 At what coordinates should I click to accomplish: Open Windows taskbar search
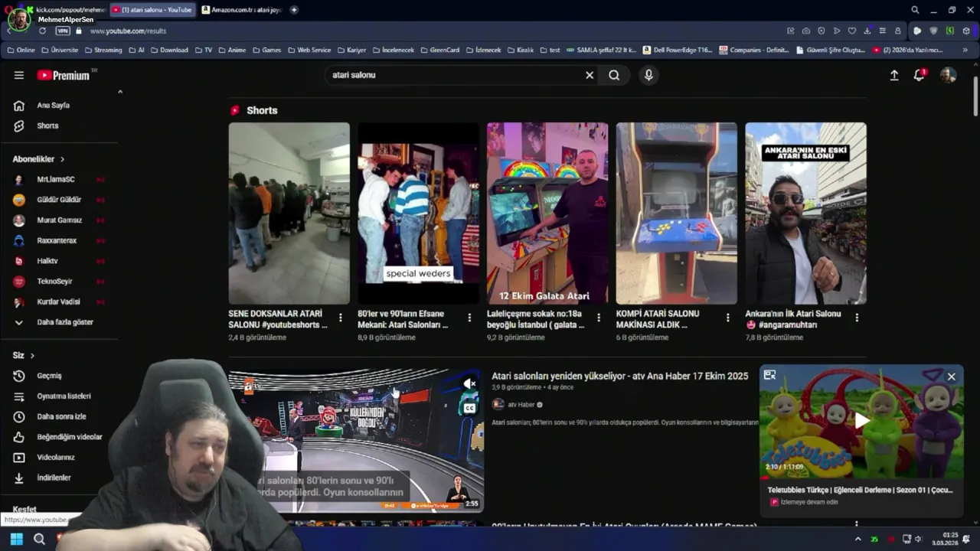tap(39, 539)
